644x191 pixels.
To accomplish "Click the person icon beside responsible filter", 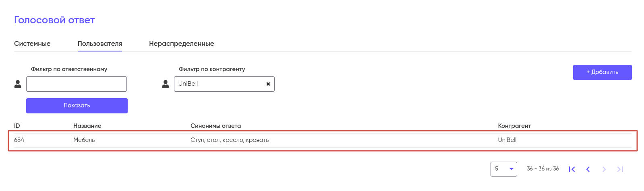I will [18, 84].
